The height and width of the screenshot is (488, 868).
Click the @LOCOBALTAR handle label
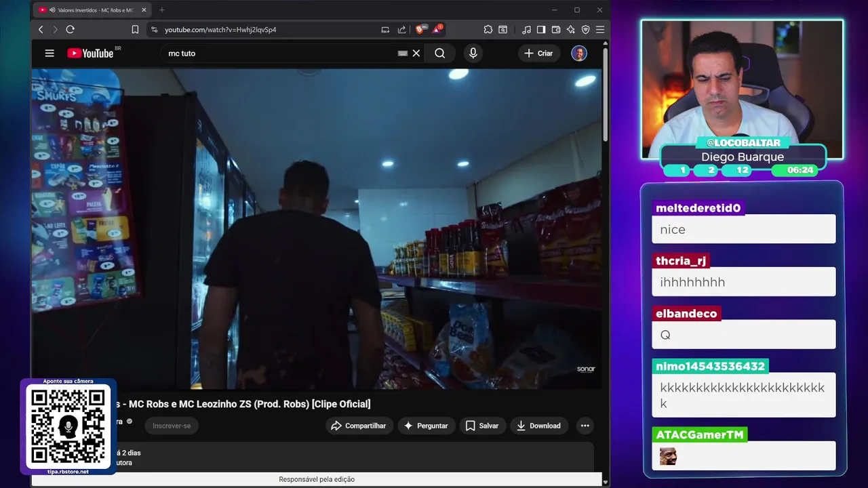(744, 143)
